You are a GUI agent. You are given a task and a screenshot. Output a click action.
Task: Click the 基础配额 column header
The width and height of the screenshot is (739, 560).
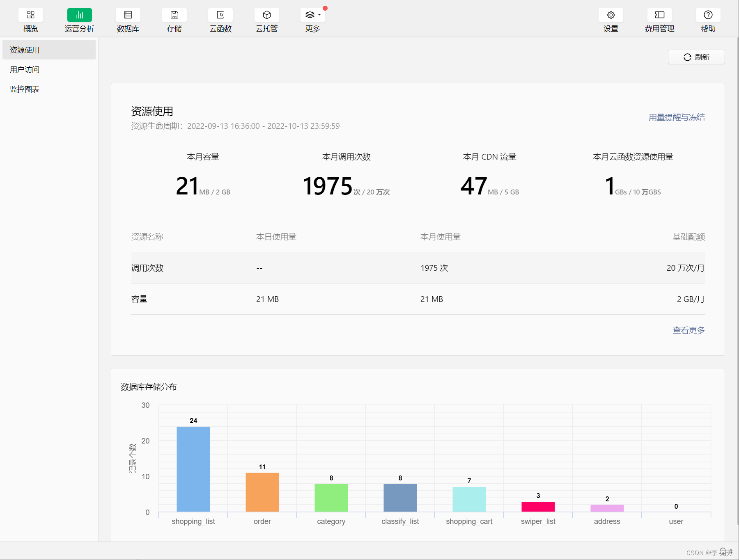click(689, 237)
